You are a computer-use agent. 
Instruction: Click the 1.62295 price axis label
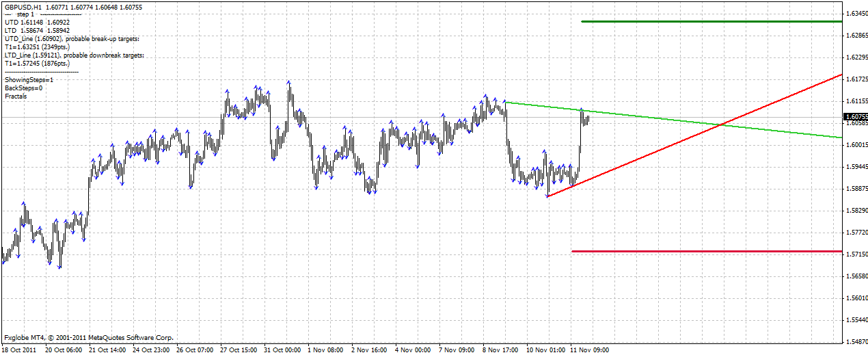(856, 57)
